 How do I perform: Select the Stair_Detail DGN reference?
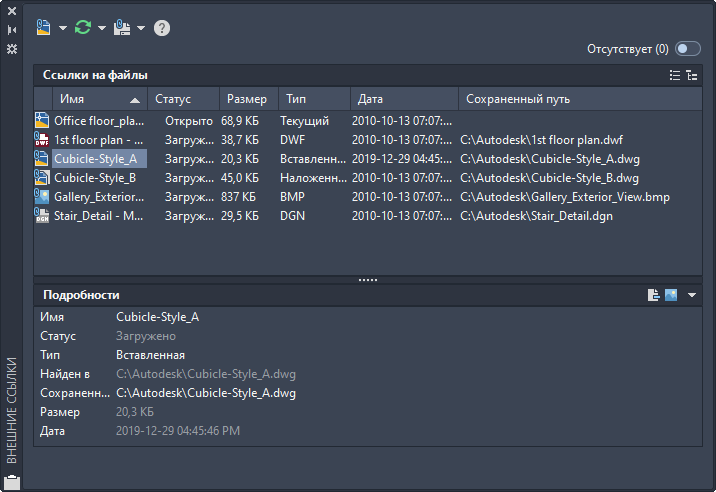click(x=368, y=216)
